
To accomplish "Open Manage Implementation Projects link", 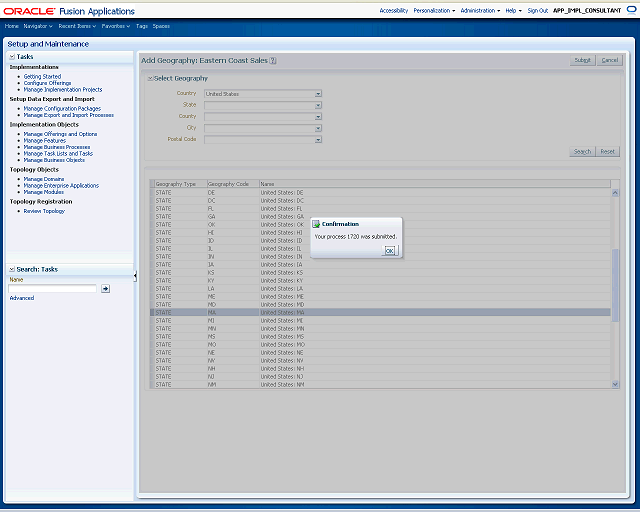I will coord(63,89).
